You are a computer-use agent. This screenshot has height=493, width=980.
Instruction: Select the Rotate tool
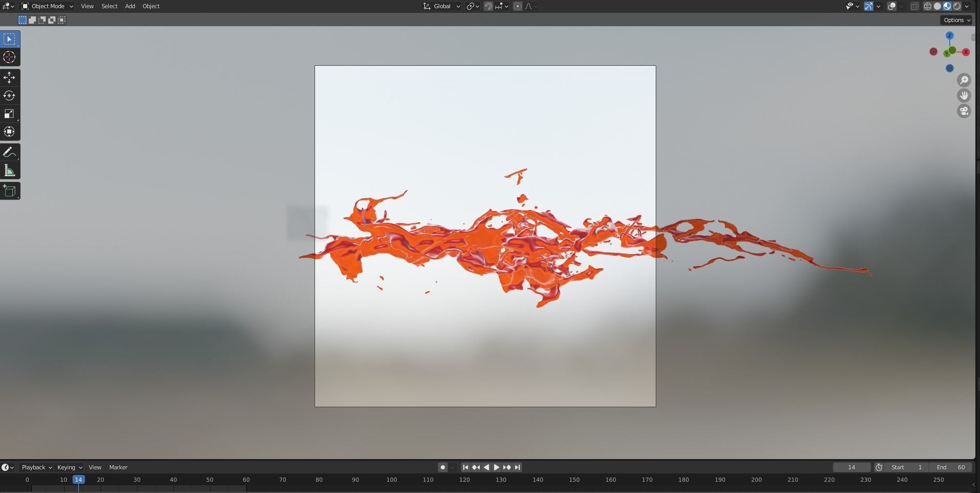[9, 96]
